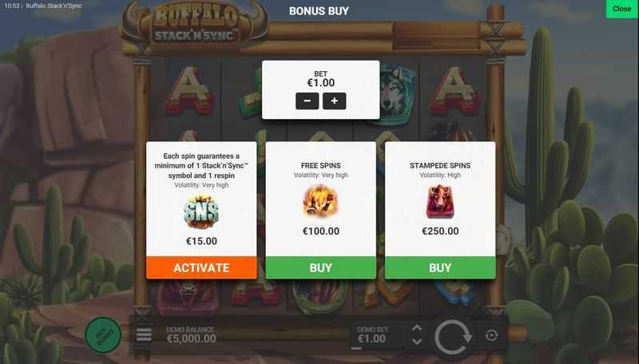
Task: Buy the Stampede Spins bonus
Action: (440, 267)
